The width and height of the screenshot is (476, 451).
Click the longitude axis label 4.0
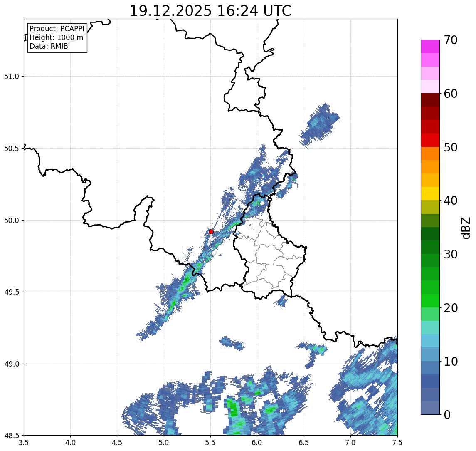coord(70,443)
